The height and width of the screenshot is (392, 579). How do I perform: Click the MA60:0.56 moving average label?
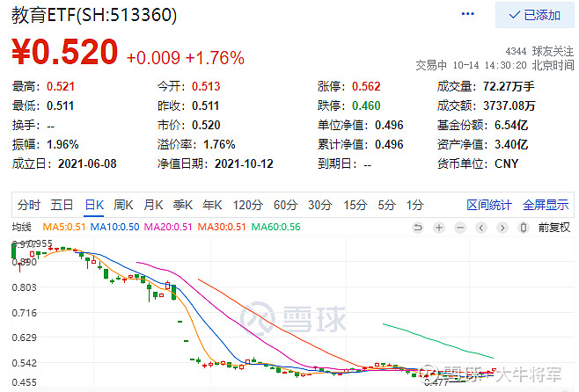275,227
